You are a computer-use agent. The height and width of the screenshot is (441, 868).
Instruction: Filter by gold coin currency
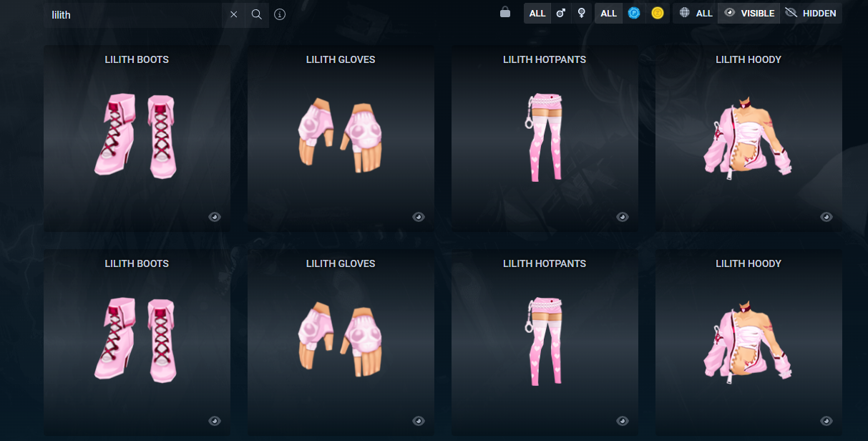coord(658,14)
